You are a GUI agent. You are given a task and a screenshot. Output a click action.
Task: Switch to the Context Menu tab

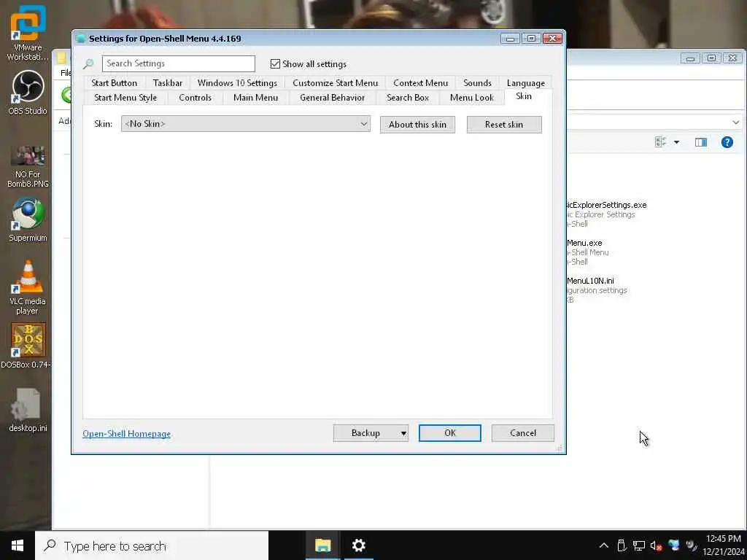pyautogui.click(x=421, y=83)
